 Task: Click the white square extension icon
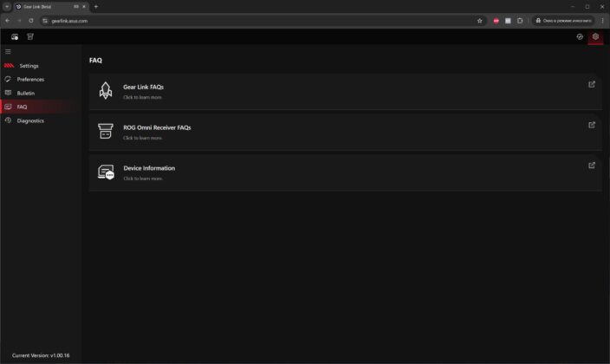pyautogui.click(x=508, y=21)
